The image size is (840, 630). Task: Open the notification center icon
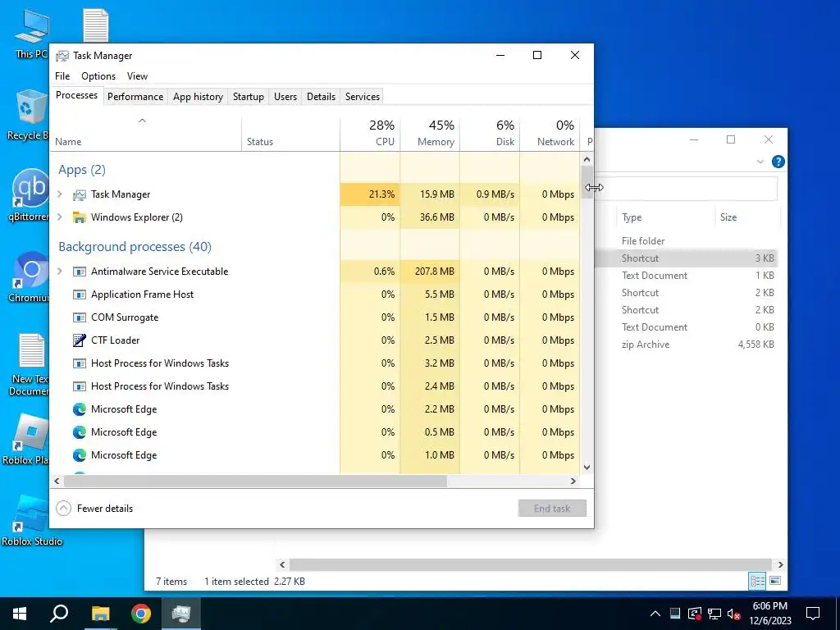coord(813,614)
